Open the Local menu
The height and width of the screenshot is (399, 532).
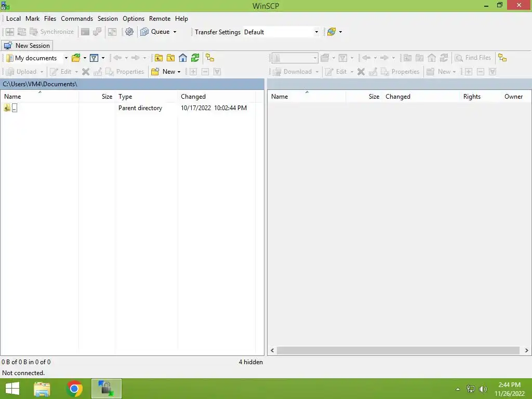coord(13,19)
